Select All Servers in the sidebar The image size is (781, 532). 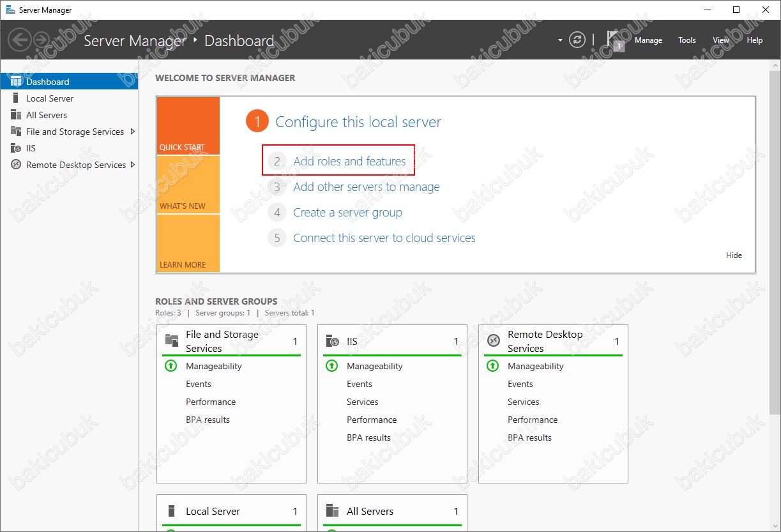point(69,115)
